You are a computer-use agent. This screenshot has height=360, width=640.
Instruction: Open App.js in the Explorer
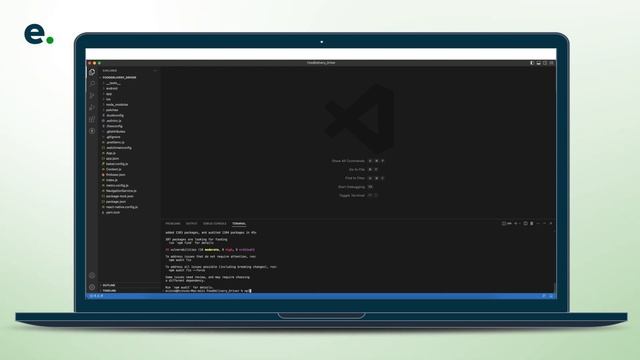pyautogui.click(x=111, y=153)
